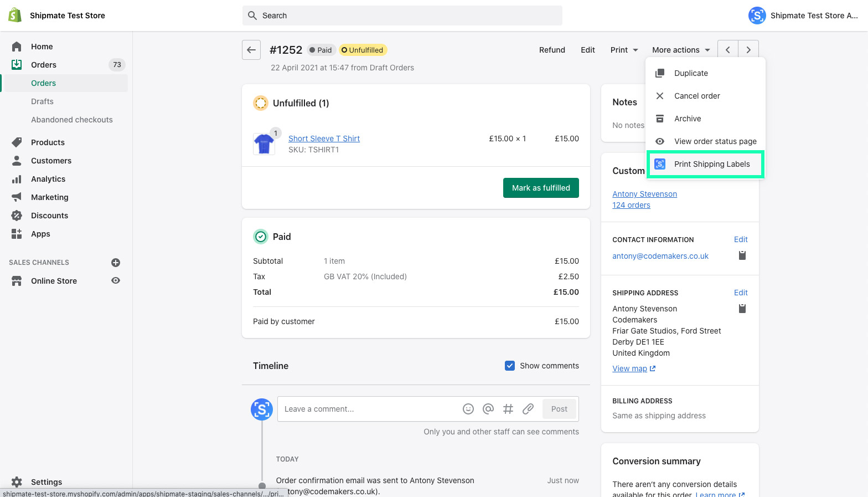Click the back arrow beside order #1252

pos(251,50)
